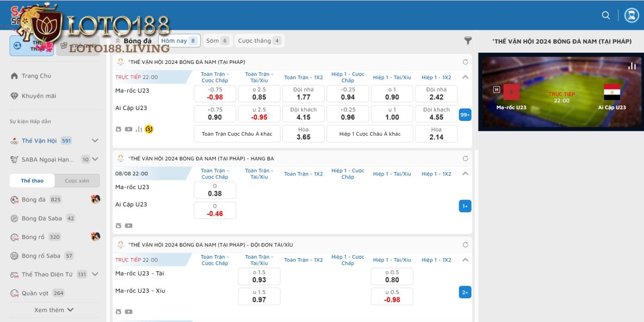644x322 pixels.
Task: Select the Thể thao single bet toggle
Action: coord(32,181)
